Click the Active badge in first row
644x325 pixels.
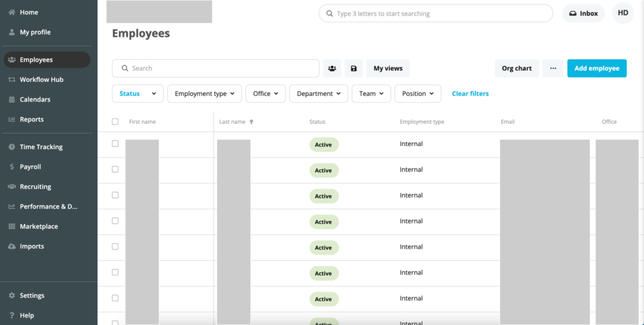[324, 145]
